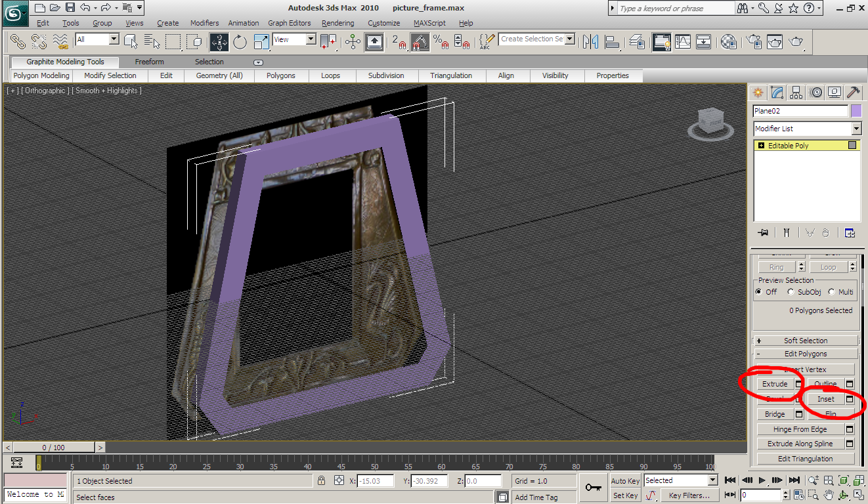Select the Select and Move tool

(x=219, y=42)
